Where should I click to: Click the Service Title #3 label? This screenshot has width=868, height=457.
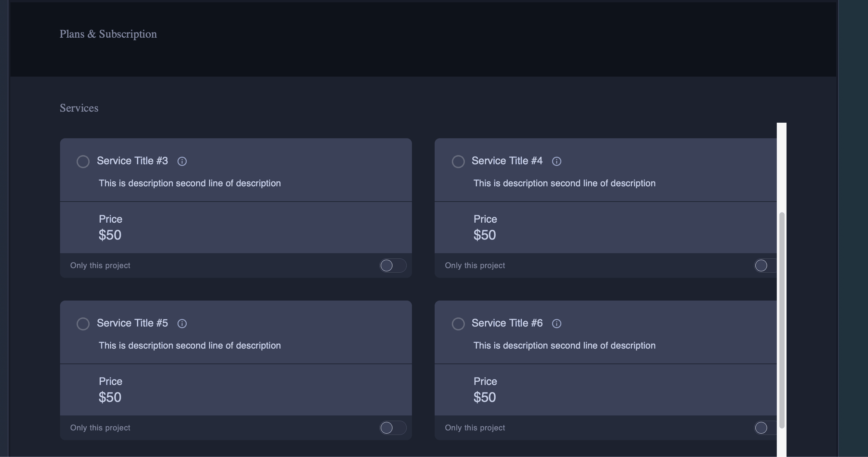click(x=132, y=161)
